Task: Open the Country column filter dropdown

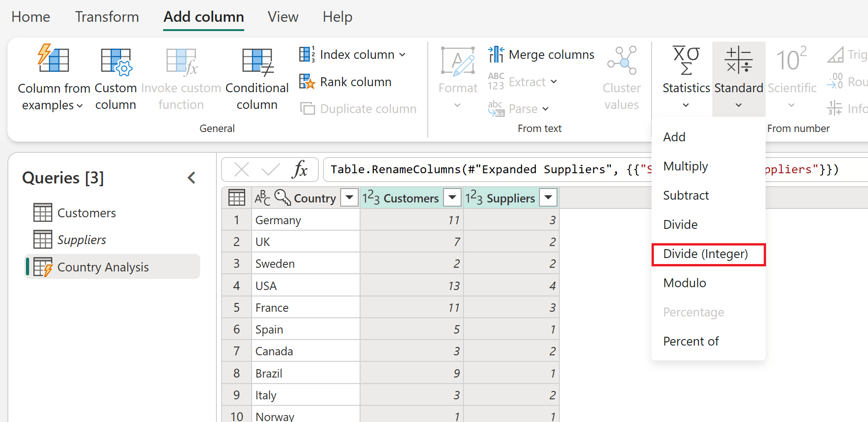Action: [x=349, y=197]
